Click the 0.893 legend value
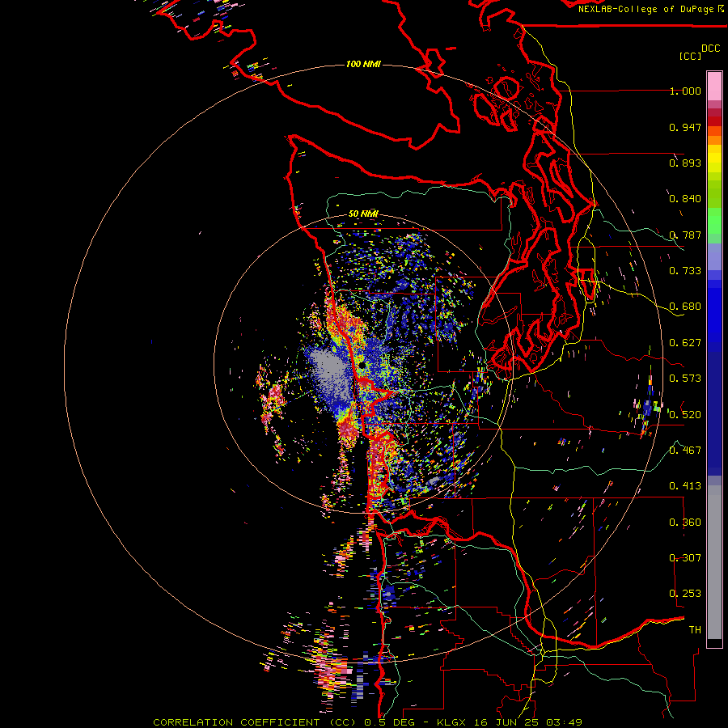728x728 pixels. point(685,163)
